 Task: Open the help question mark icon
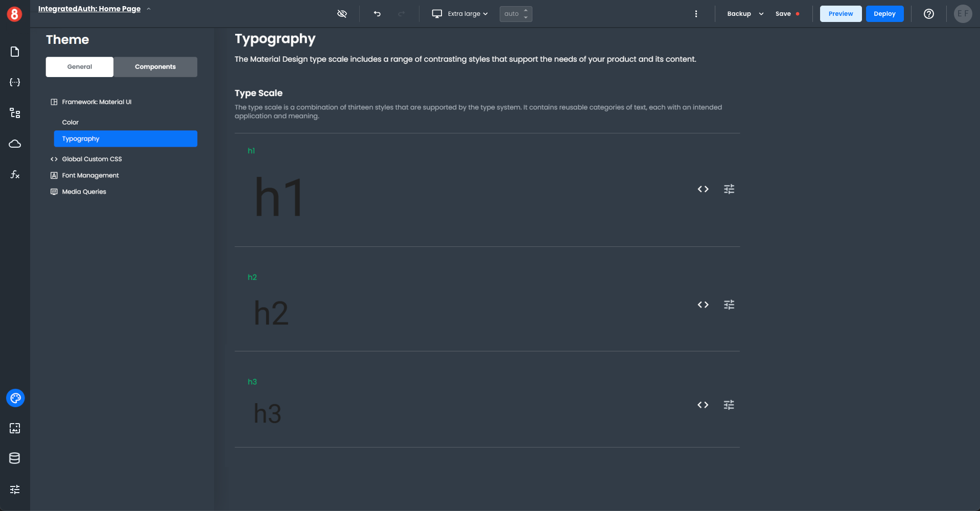click(x=928, y=14)
